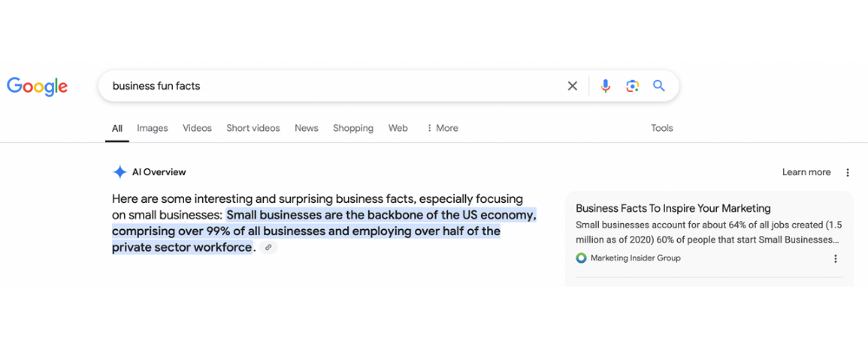Screen dimensions: 868x347
Task: Switch to the Images tab
Action: 152,128
